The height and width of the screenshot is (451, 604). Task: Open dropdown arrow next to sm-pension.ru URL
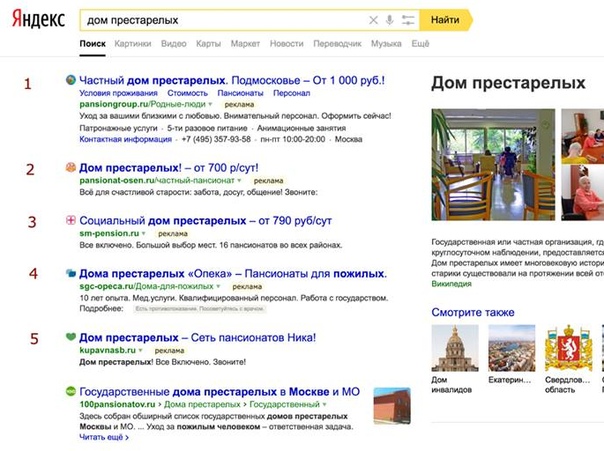coord(144,233)
